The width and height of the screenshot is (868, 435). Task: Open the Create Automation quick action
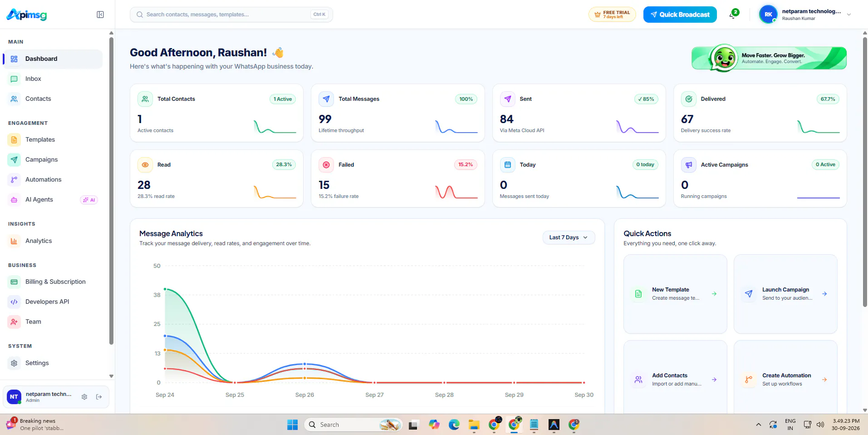pos(785,377)
